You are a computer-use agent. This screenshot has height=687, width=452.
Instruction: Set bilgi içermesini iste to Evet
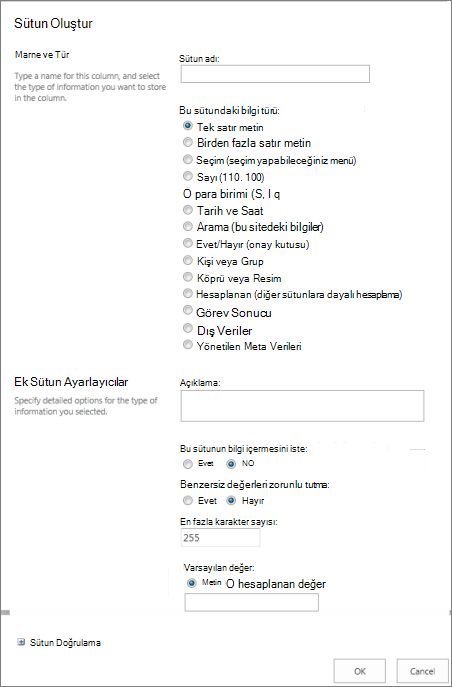coord(188,464)
